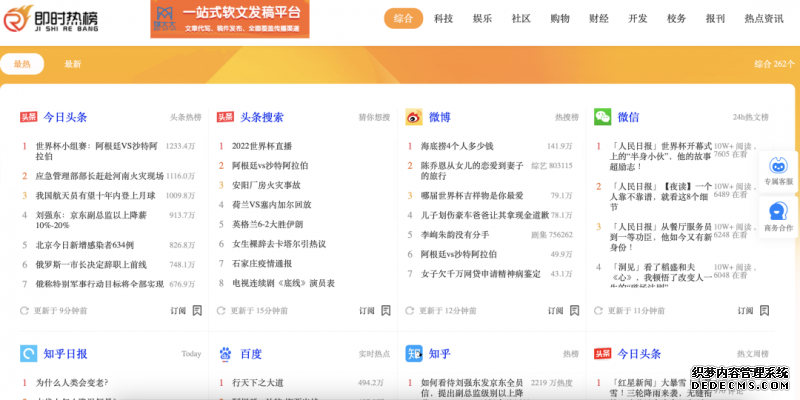The height and width of the screenshot is (400, 800).
Task: Refresh the 头条搜索 card updated 15分钟前
Action: click(221, 310)
